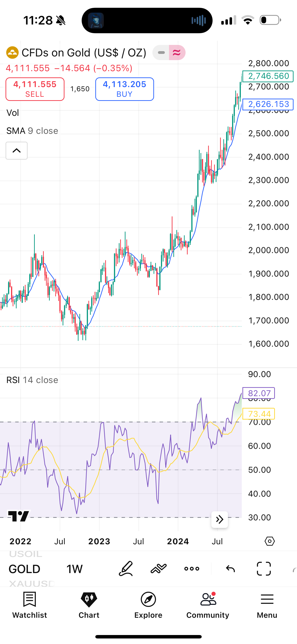297x644 pixels.
Task: Select the 2024 time axis label
Action: pyautogui.click(x=178, y=541)
